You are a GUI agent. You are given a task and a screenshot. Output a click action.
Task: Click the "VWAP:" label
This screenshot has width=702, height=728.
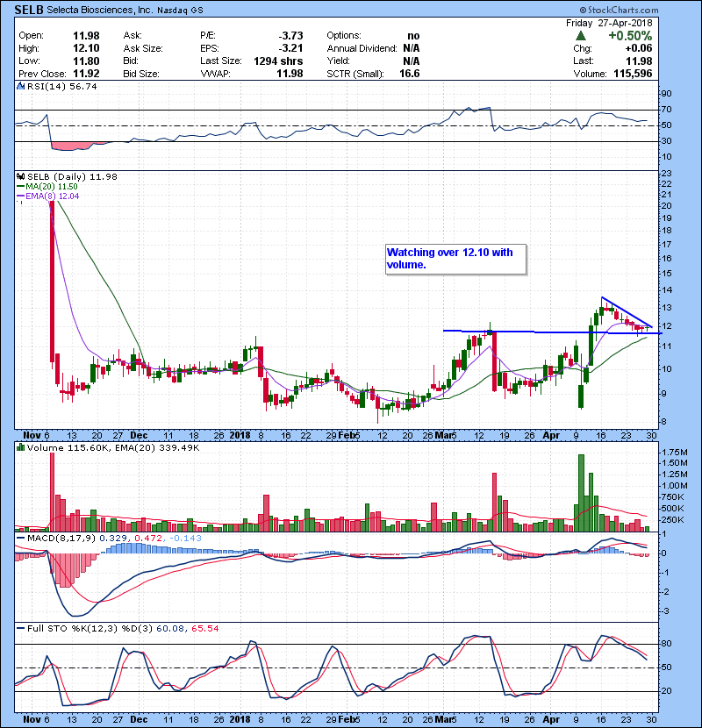[x=216, y=74]
